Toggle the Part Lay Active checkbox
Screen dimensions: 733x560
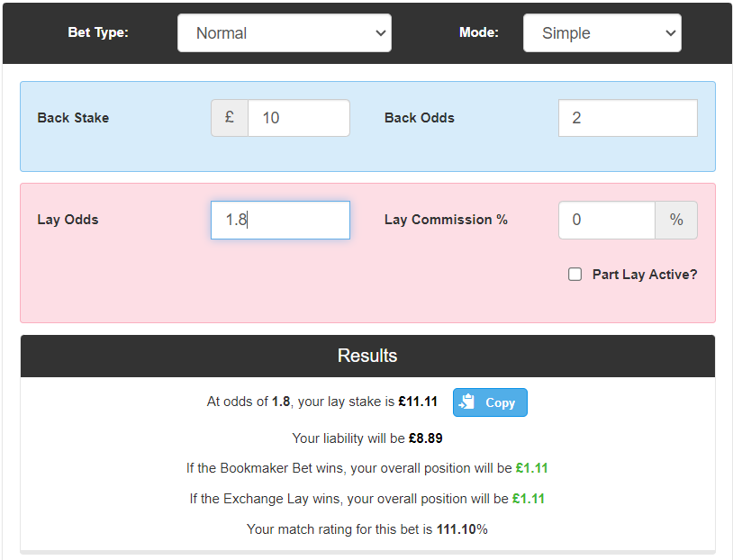tap(575, 275)
